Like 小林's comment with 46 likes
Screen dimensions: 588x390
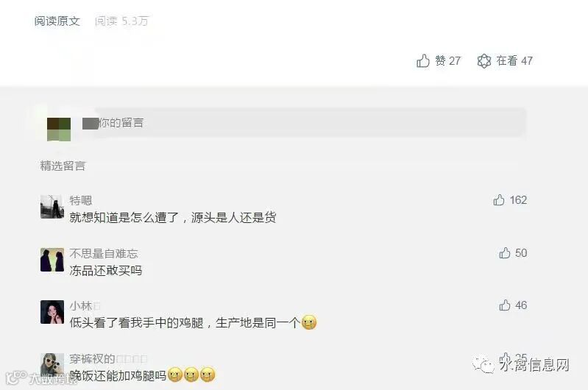pyautogui.click(x=505, y=305)
